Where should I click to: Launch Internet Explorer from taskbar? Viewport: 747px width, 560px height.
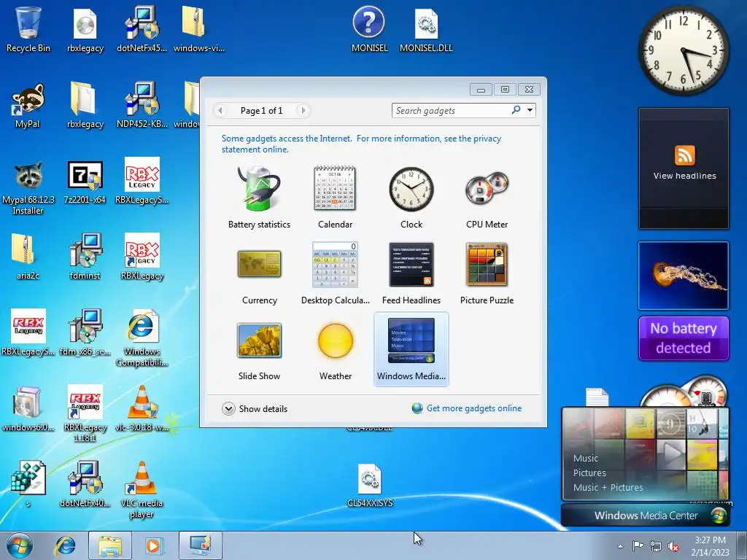coord(65,545)
